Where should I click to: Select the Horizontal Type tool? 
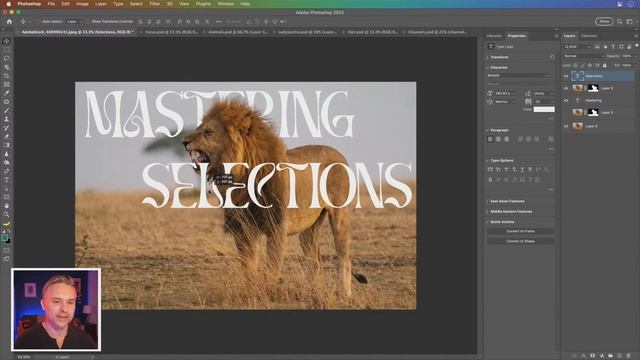pyautogui.click(x=7, y=180)
